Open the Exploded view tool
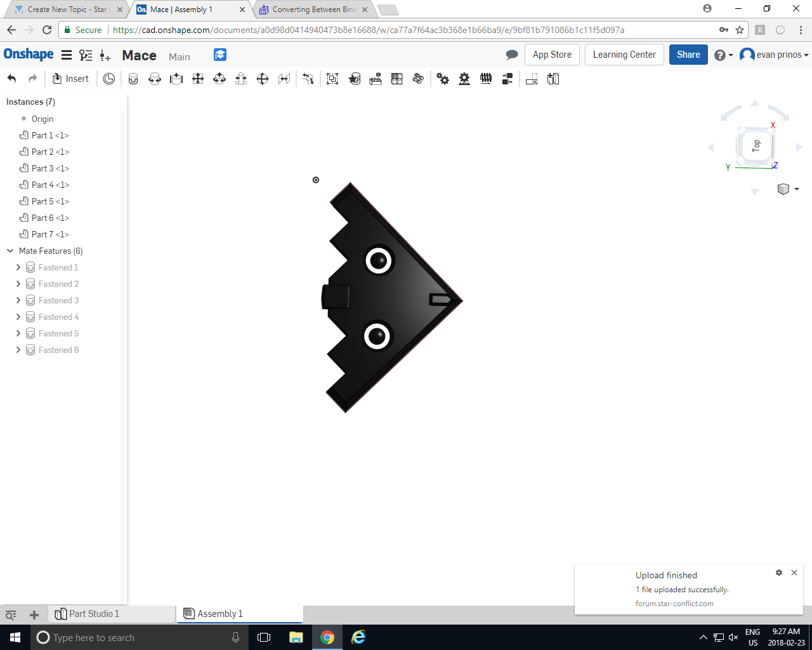Screen dimensions: 812x650 (507, 78)
